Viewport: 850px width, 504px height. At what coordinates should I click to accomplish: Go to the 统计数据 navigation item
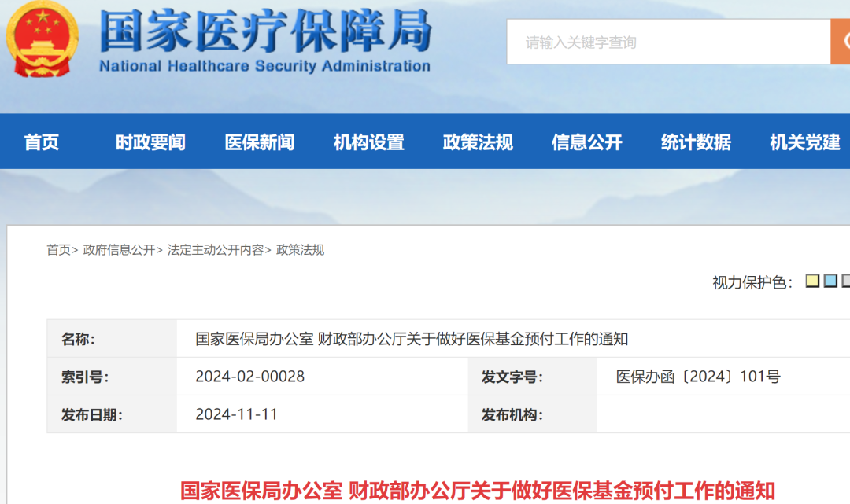(696, 142)
